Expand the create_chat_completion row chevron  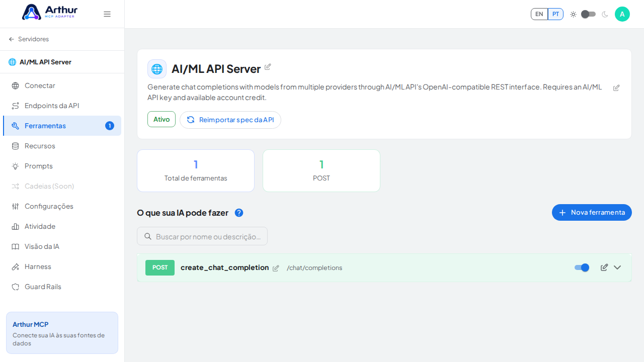tap(617, 267)
